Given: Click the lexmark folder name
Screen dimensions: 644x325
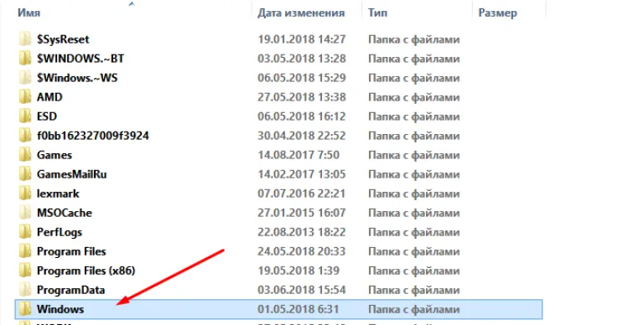Looking at the screenshot, I should click(x=58, y=193).
